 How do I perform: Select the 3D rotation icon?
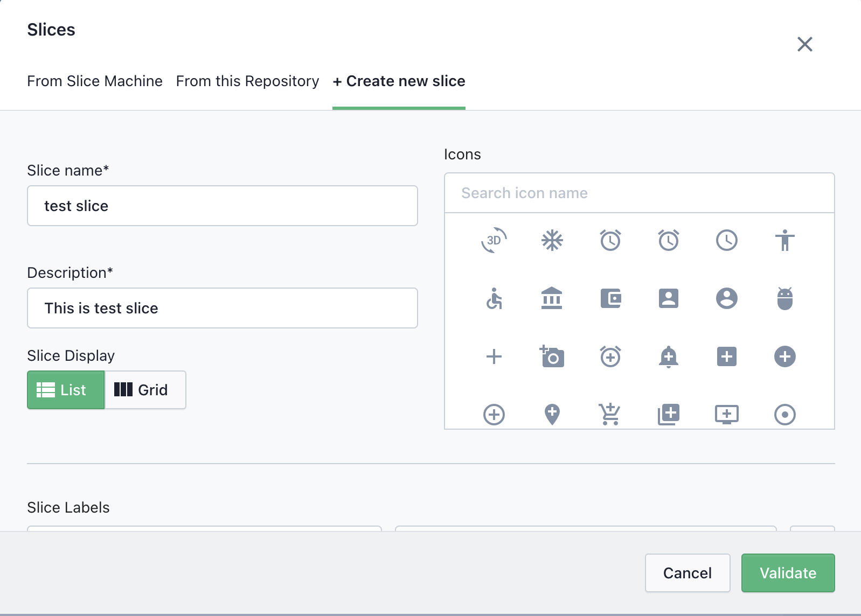494,240
